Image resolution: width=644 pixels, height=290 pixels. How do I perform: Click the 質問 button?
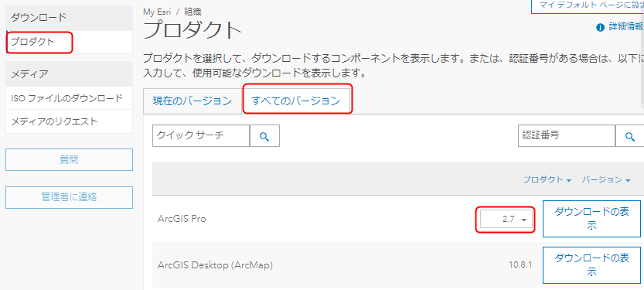coord(69,160)
